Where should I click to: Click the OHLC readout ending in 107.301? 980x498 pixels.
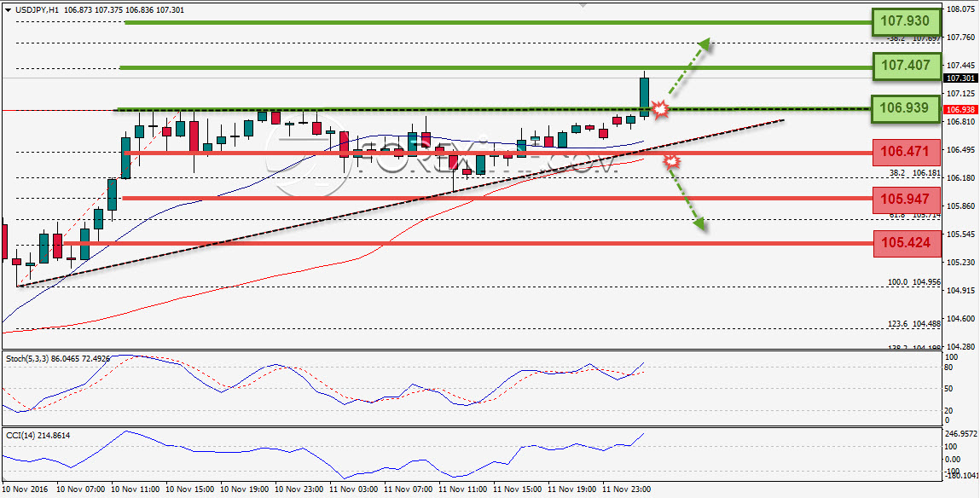pyautogui.click(x=124, y=10)
